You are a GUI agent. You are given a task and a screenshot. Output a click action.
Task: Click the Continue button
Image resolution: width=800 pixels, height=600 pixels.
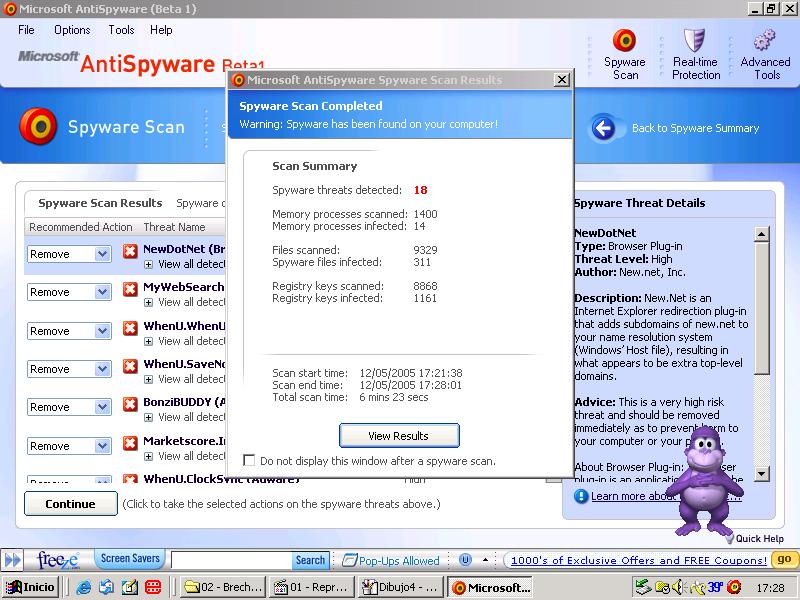(x=70, y=504)
